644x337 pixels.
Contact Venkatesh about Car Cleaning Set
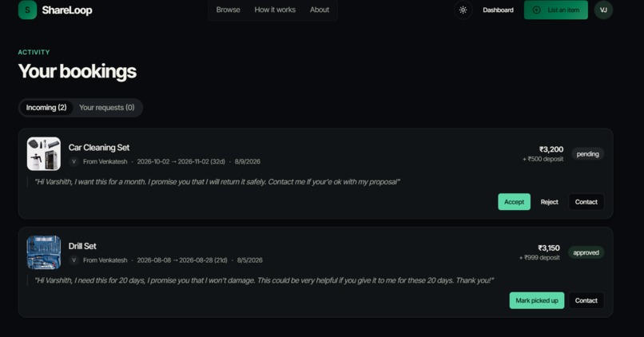click(586, 202)
